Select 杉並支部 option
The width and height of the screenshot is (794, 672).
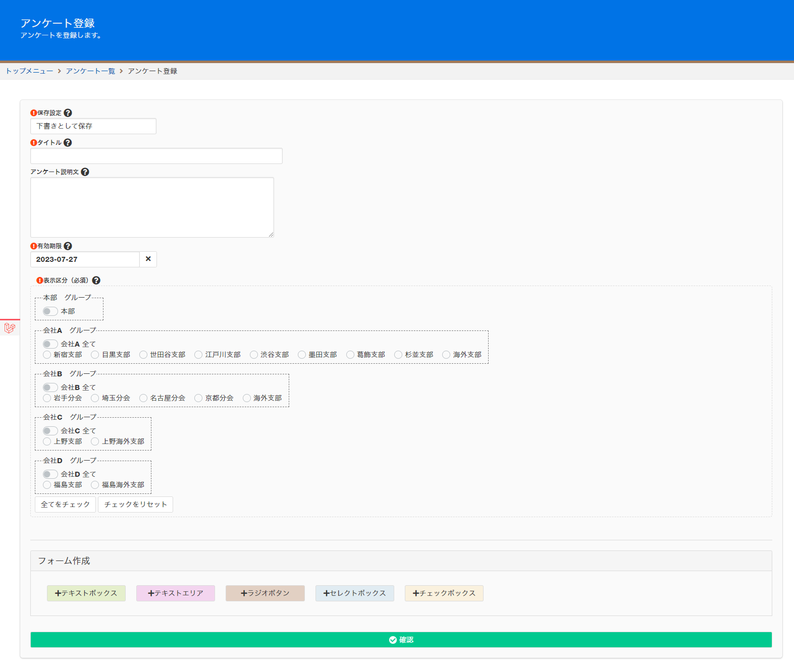coord(398,355)
